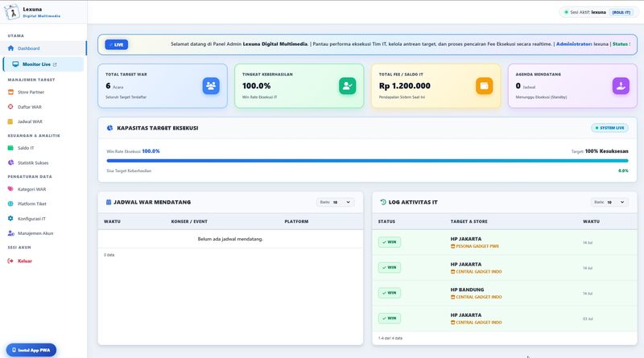Click the 100.0% success rate value
This screenshot has width=644, height=358.
pos(256,86)
